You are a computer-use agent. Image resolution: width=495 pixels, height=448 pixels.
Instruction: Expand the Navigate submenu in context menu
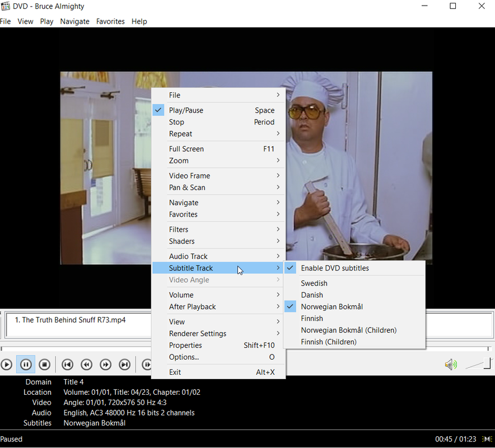coord(218,203)
